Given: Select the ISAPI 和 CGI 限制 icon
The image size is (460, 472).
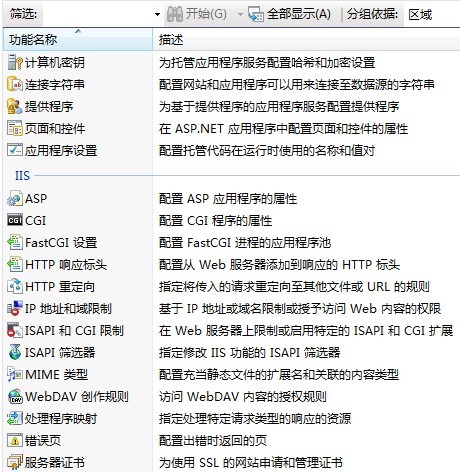Looking at the screenshot, I should point(15,331).
